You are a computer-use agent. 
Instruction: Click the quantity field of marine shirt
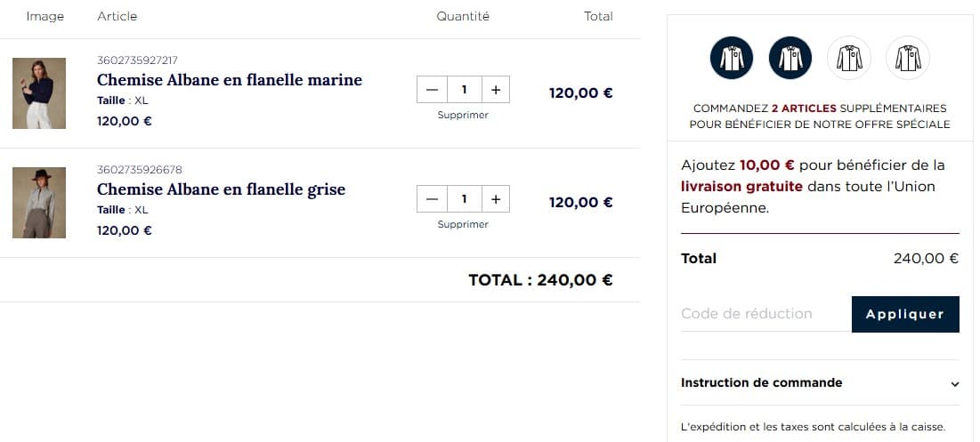(x=464, y=90)
